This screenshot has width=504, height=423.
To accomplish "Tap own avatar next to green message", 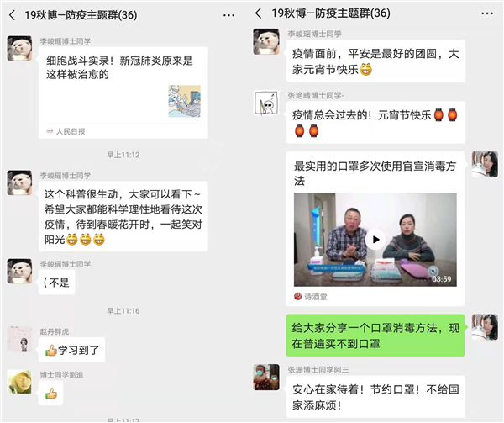I will pyautogui.click(x=485, y=327).
